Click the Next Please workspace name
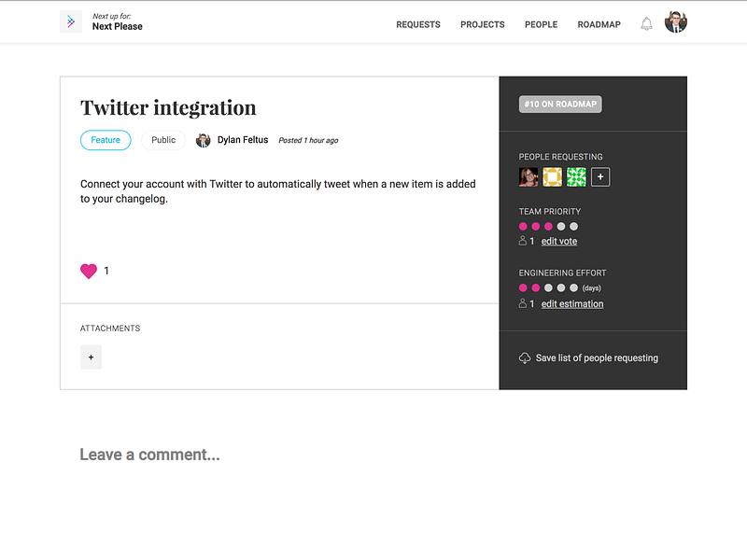The width and height of the screenshot is (747, 560). (118, 27)
